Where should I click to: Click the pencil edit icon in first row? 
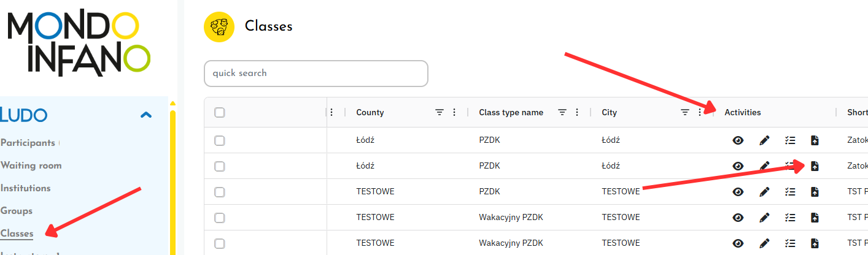764,140
